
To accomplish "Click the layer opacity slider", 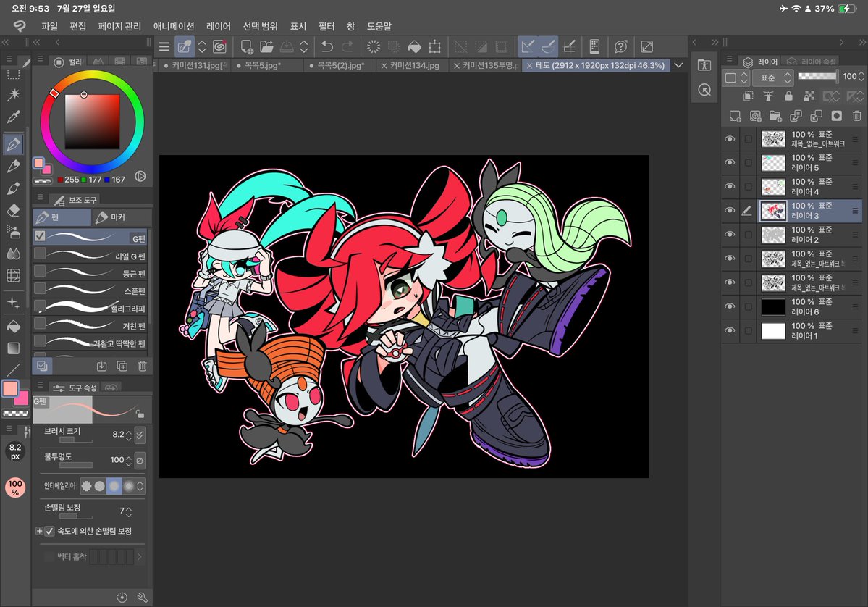I will point(817,77).
